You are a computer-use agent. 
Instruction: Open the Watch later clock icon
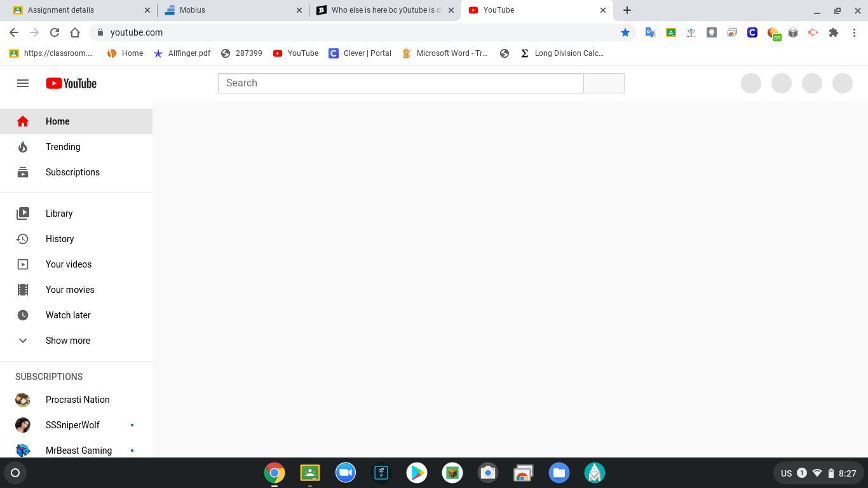click(23, 315)
